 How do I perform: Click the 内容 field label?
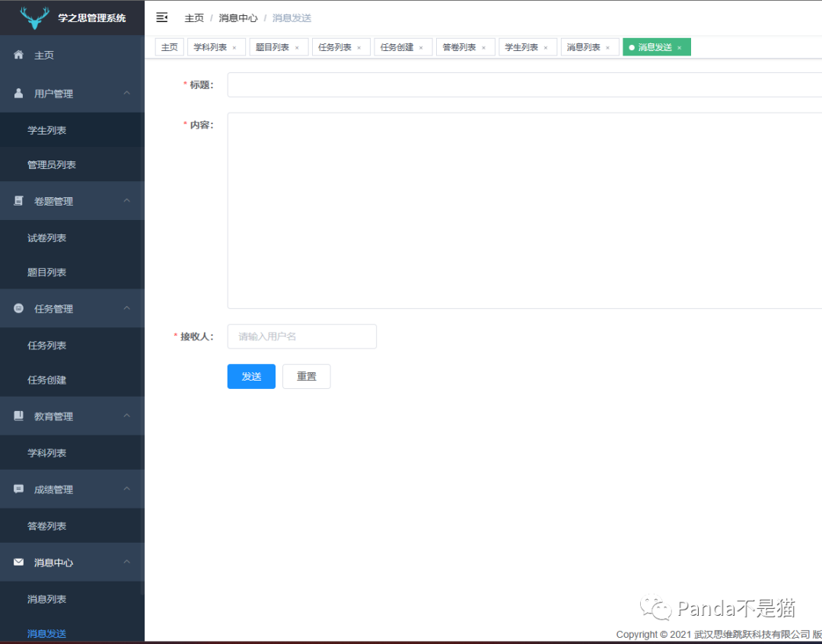(201, 125)
